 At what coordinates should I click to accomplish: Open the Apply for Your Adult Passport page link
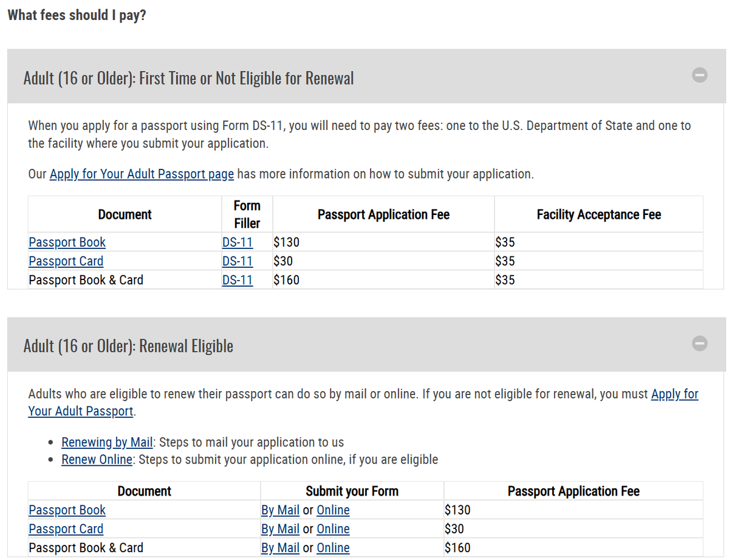(x=142, y=174)
